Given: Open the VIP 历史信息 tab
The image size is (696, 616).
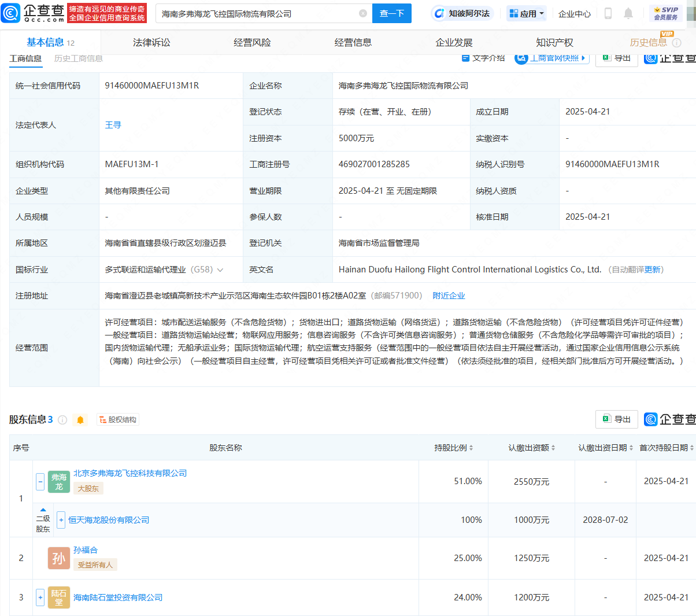Looking at the screenshot, I should [x=648, y=42].
